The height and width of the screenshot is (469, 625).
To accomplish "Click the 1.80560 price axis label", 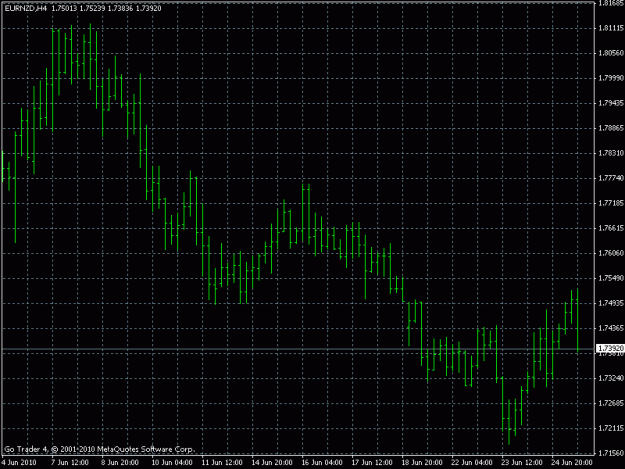I will point(611,53).
